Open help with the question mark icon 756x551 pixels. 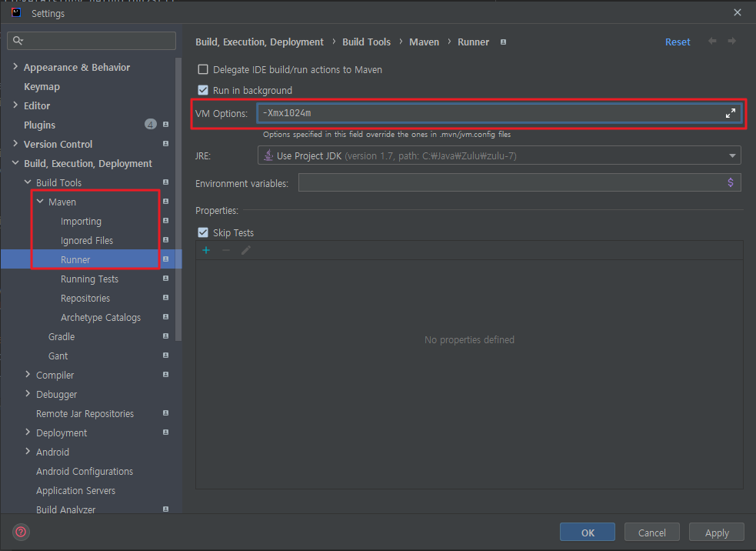point(21,532)
